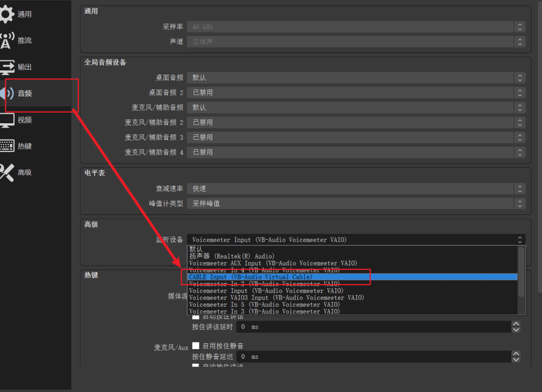This screenshot has height=392, width=542.
Task: Choose 扬声器 (Realtek(R) Audio) option
Action: click(x=353, y=256)
